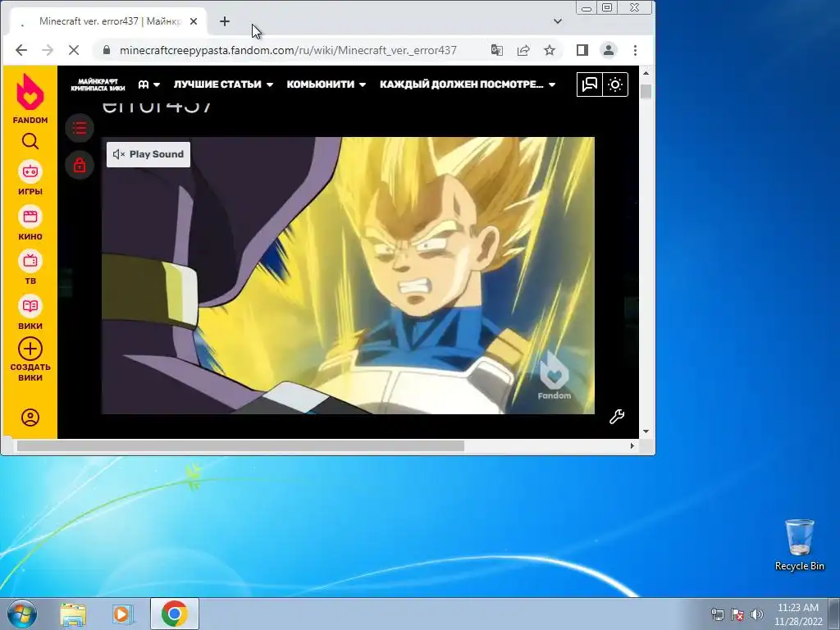
Task: Open the red table of contents icon
Action: (80, 128)
